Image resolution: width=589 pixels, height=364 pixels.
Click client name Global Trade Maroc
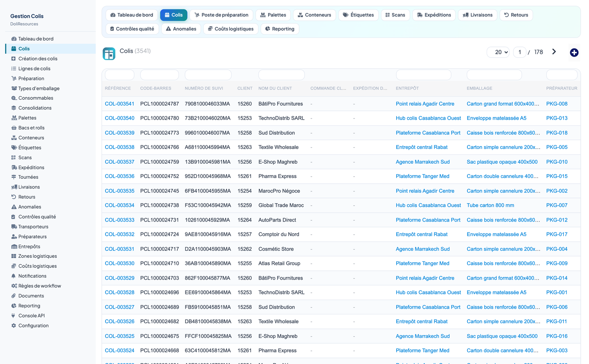[281, 205]
